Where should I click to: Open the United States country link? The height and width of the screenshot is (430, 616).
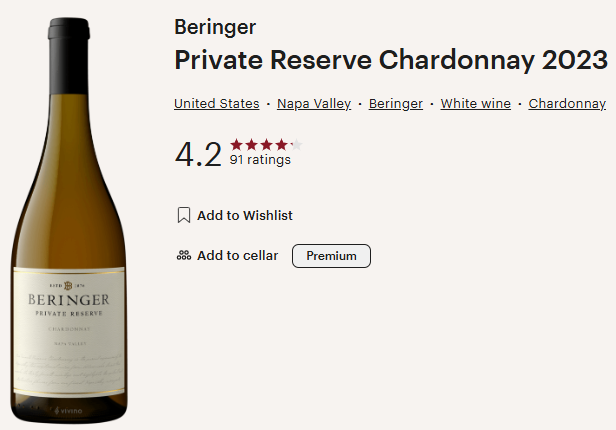tap(216, 104)
